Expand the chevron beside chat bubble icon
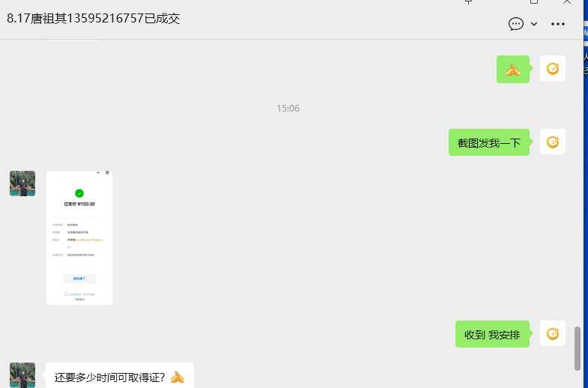Image resolution: width=588 pixels, height=388 pixels. pos(534,24)
